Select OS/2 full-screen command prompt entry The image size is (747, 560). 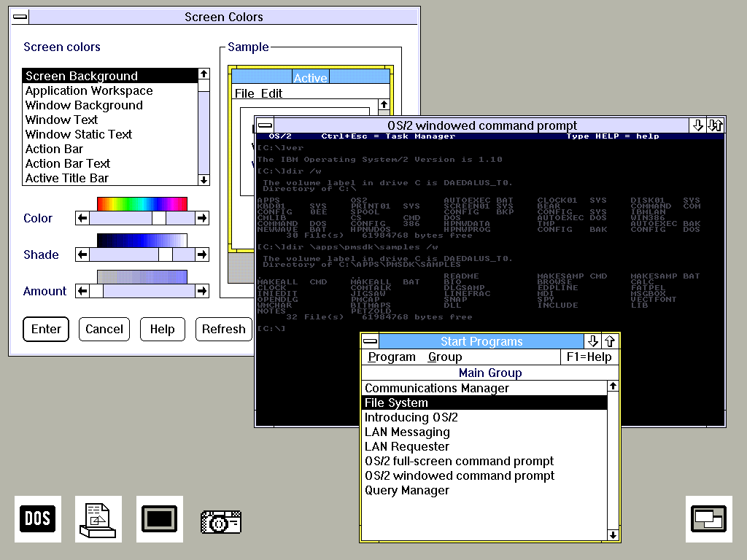click(484, 461)
